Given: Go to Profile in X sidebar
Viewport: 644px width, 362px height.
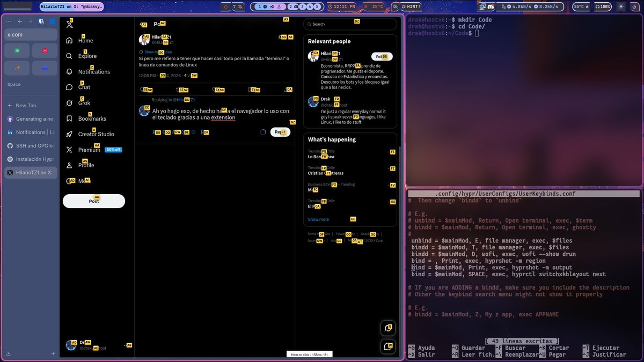Looking at the screenshot, I should pos(80,165).
